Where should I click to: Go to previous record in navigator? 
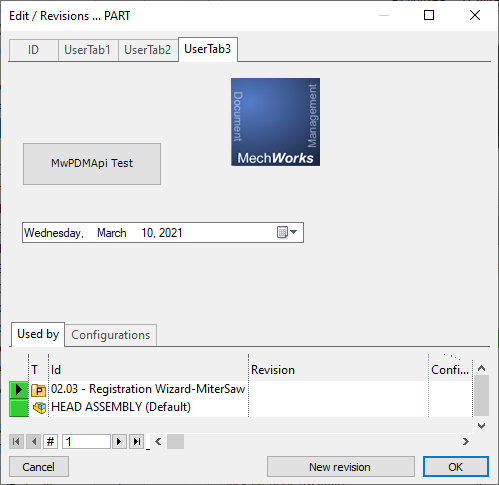(x=34, y=442)
